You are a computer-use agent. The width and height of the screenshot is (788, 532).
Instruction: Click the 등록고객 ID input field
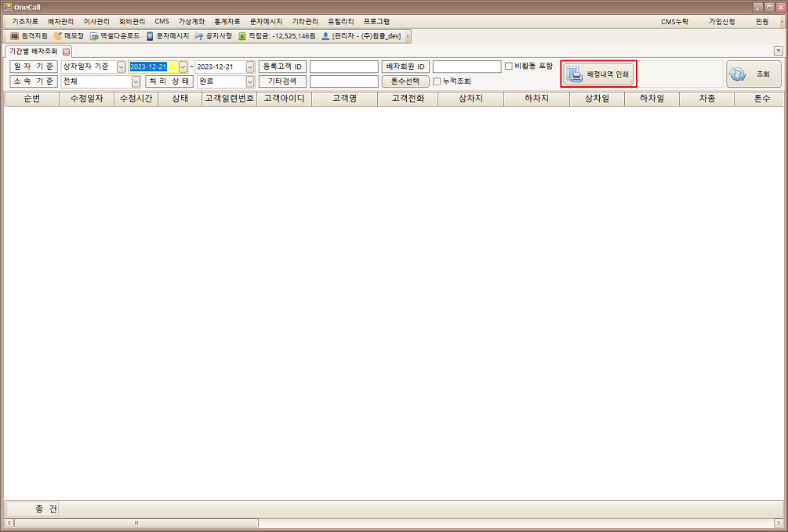pyautogui.click(x=343, y=67)
